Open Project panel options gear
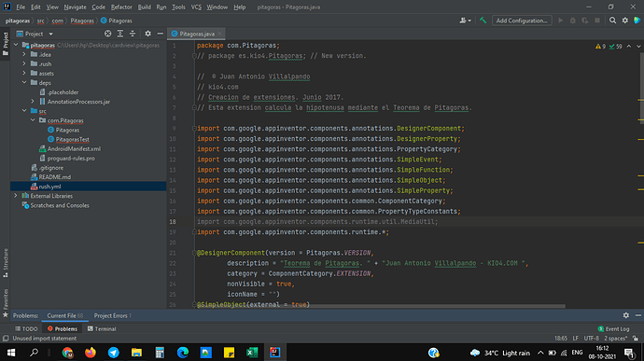This screenshot has height=361, width=644. [147, 34]
